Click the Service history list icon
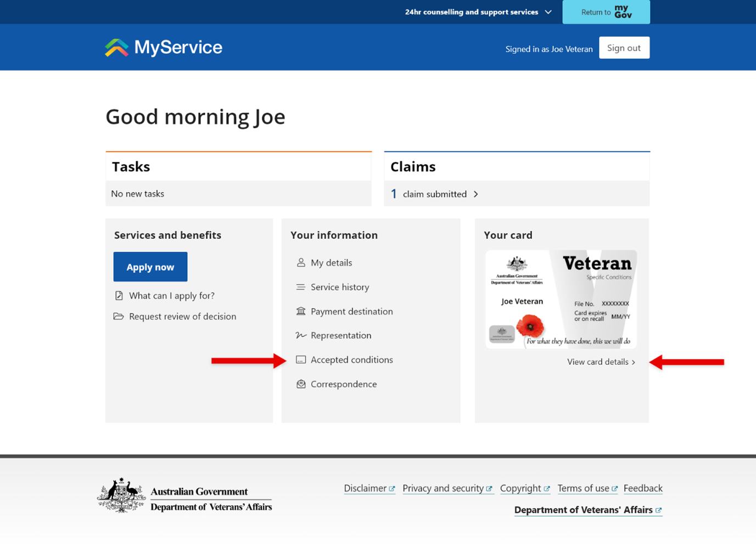 click(301, 287)
